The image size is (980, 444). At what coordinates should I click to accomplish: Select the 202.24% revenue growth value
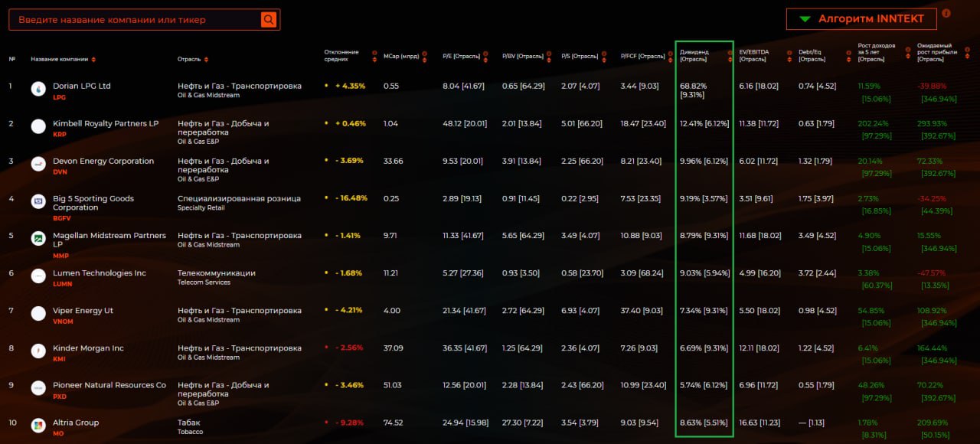click(873, 123)
